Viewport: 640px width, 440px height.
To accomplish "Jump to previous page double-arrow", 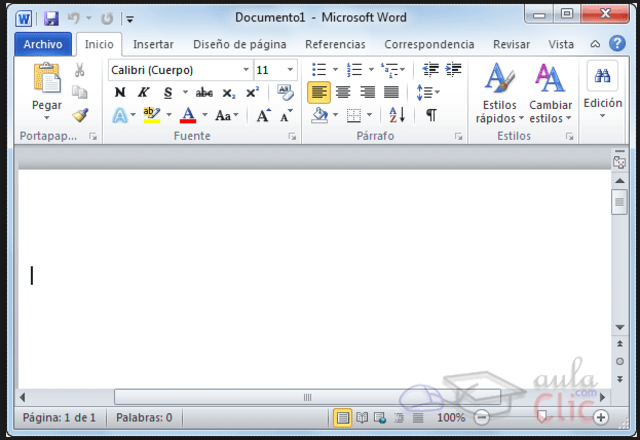I will (620, 344).
